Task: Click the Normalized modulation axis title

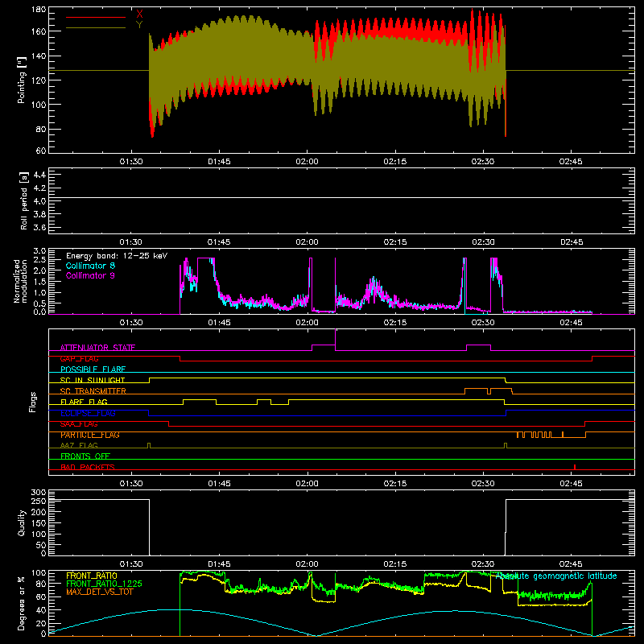Action: point(20,281)
